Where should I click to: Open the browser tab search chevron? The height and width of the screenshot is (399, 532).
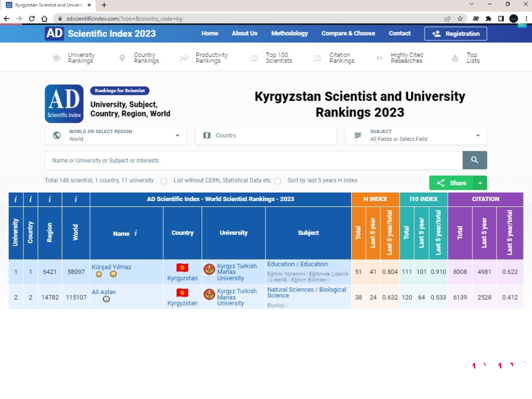[471, 4]
